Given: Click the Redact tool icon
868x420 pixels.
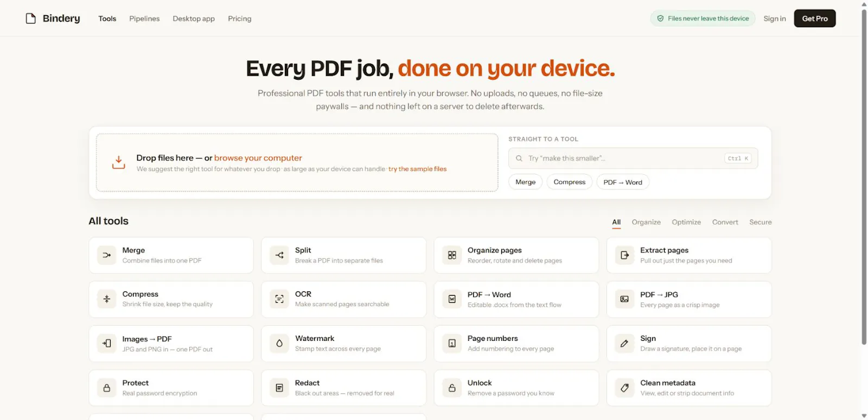Looking at the screenshot, I should tap(279, 388).
